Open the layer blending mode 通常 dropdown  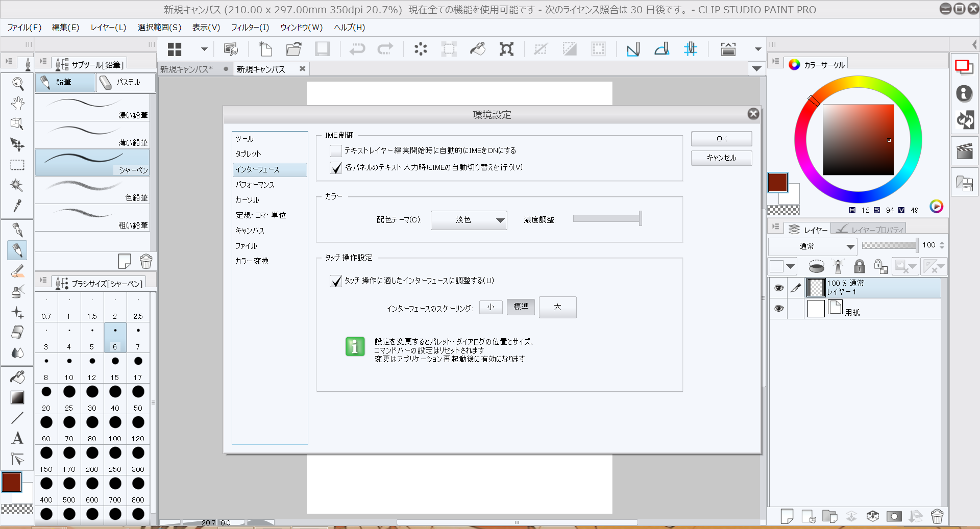click(x=812, y=246)
